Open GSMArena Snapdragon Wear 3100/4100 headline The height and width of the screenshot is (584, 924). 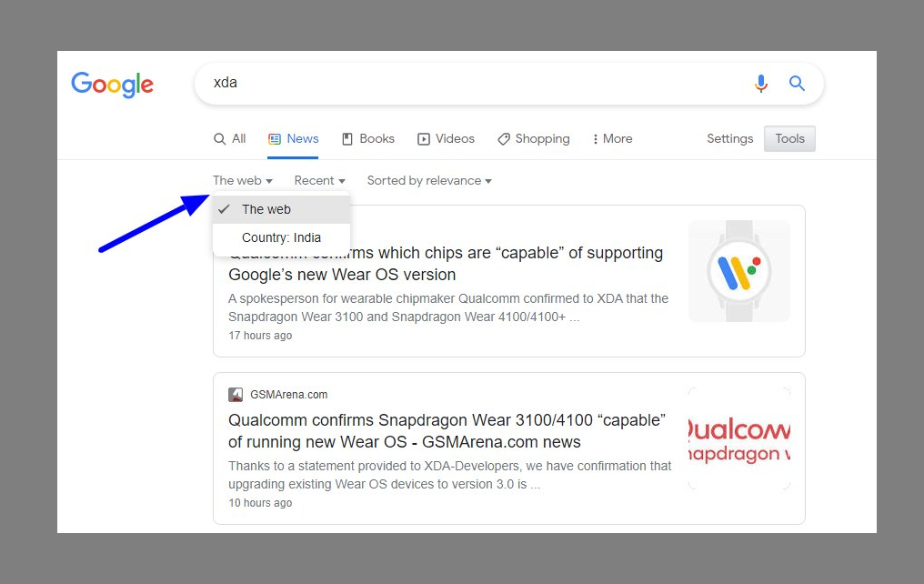coord(447,431)
